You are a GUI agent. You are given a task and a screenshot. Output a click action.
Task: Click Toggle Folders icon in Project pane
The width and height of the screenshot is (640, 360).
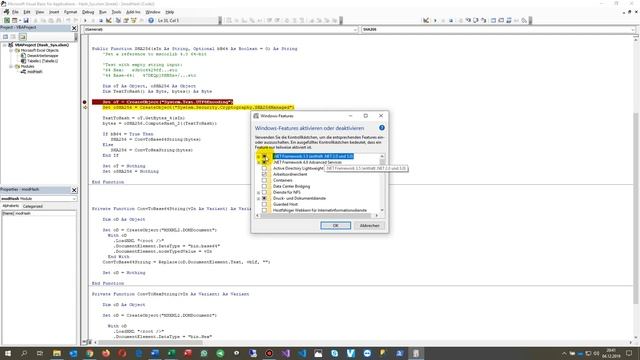[x=22, y=37]
